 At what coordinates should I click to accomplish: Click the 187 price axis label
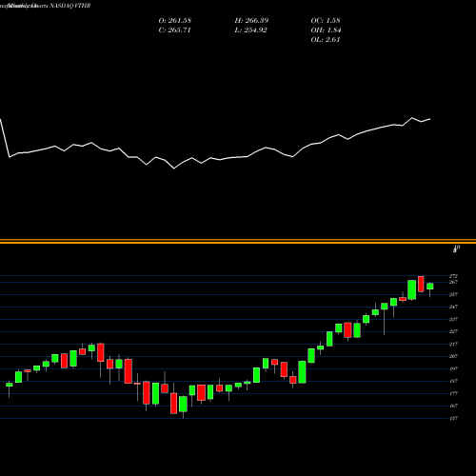453,381
